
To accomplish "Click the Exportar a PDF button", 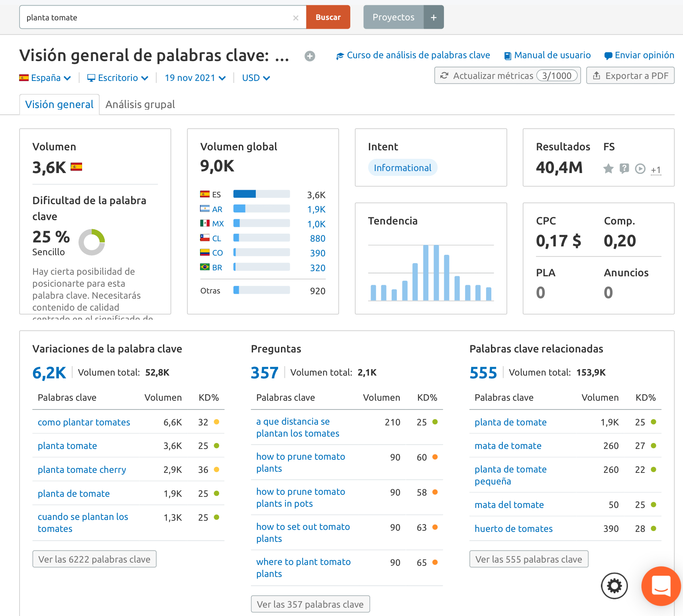I will click(x=630, y=76).
